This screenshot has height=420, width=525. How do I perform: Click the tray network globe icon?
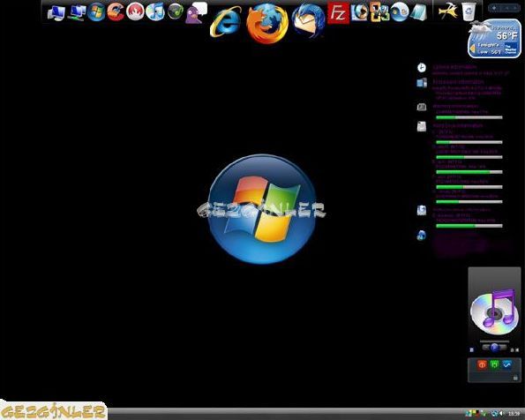494,414
